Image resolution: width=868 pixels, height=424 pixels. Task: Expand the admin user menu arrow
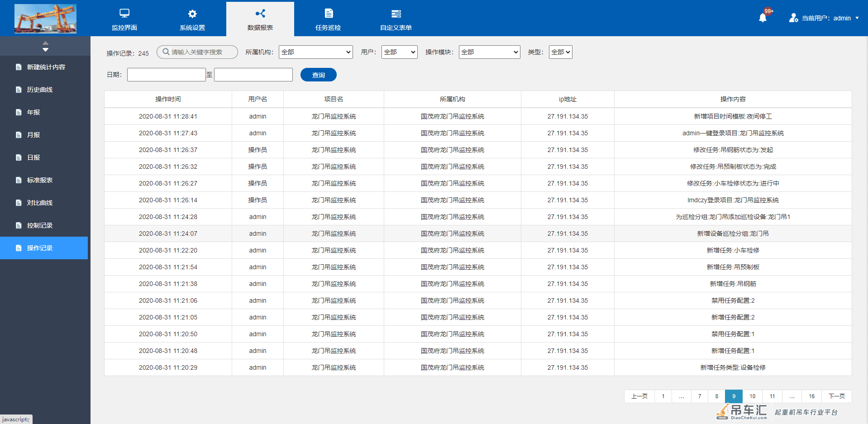[857, 18]
